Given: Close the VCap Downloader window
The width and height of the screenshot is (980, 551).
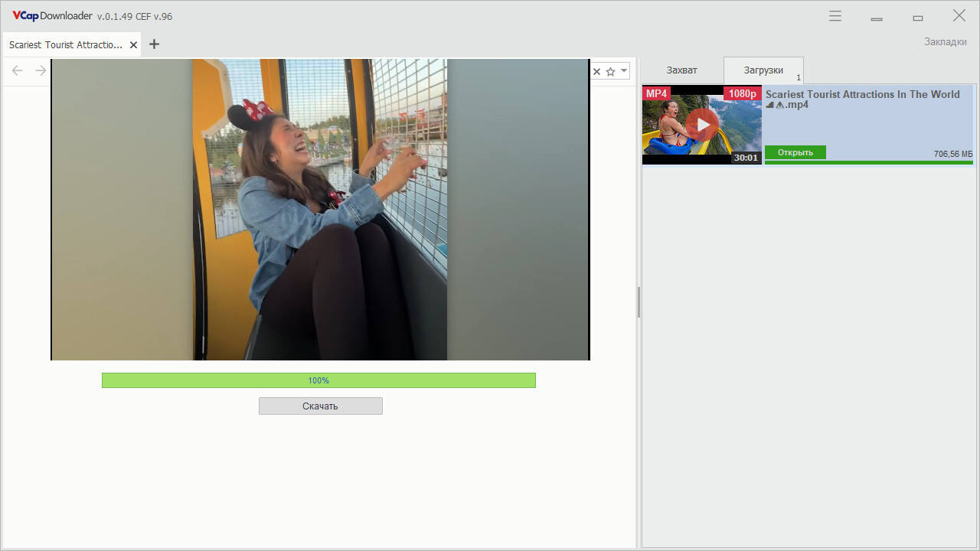Looking at the screenshot, I should (959, 16).
